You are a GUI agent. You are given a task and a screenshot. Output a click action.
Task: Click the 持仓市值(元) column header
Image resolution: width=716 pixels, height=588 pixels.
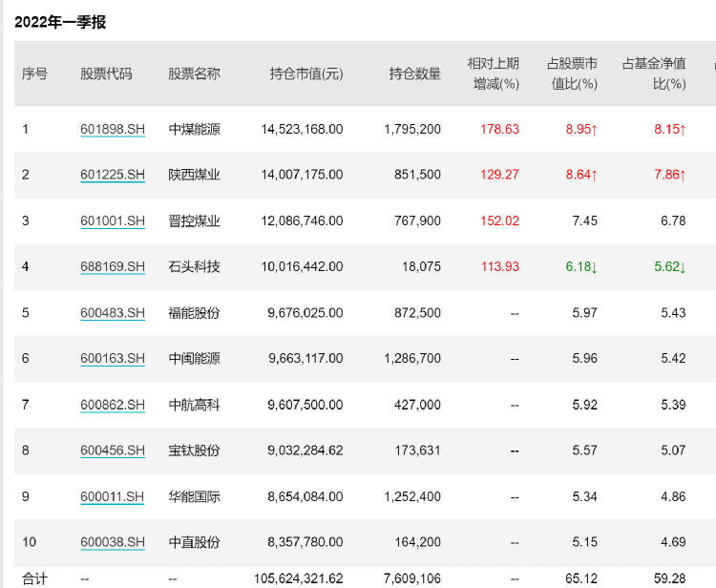click(306, 73)
